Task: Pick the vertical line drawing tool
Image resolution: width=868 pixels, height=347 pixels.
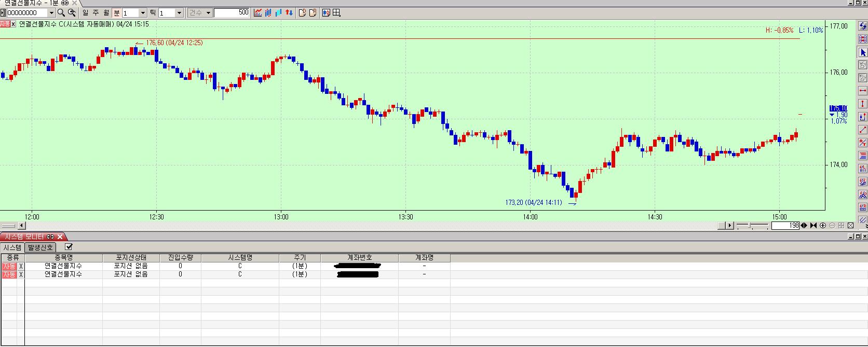Action: click(863, 104)
